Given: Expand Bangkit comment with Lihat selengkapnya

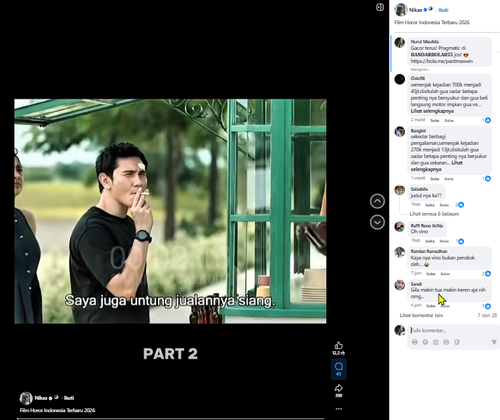Looking at the screenshot, I should [x=436, y=166].
